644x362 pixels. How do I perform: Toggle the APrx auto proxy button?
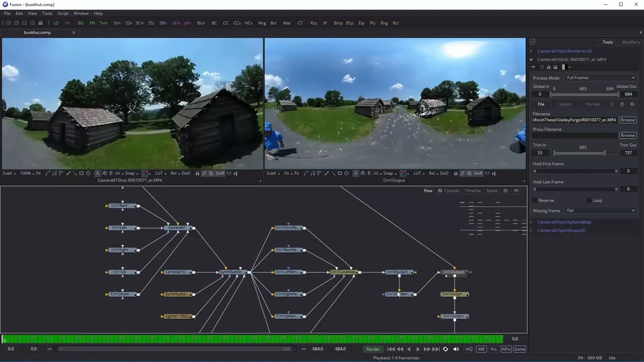506,349
